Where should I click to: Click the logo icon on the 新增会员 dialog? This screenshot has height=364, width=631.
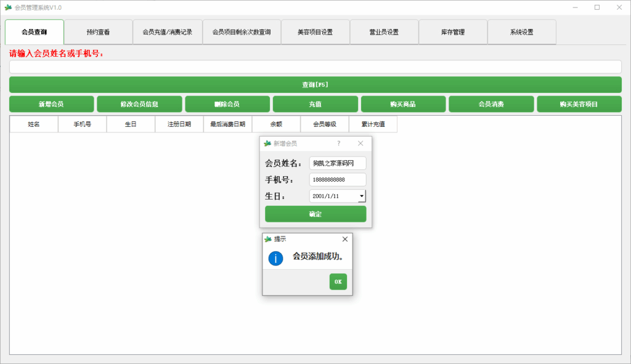pos(266,143)
